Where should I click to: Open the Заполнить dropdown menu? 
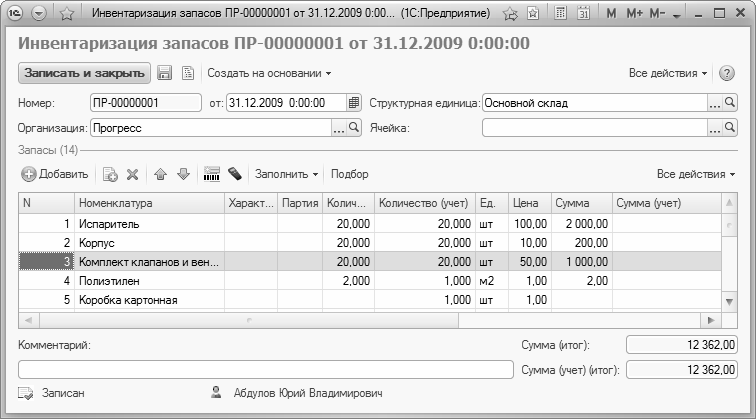coord(287,174)
